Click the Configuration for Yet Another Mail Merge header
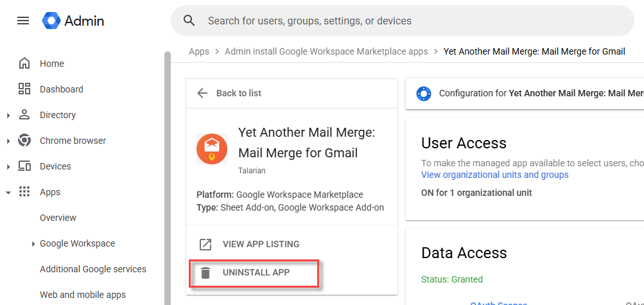Screen dimensions: 644x305 pos(541,93)
